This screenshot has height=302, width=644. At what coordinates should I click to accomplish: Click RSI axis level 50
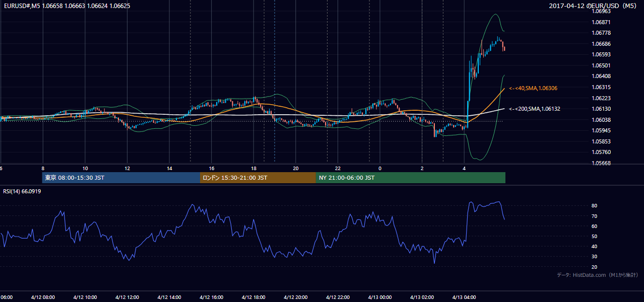tap(594, 236)
